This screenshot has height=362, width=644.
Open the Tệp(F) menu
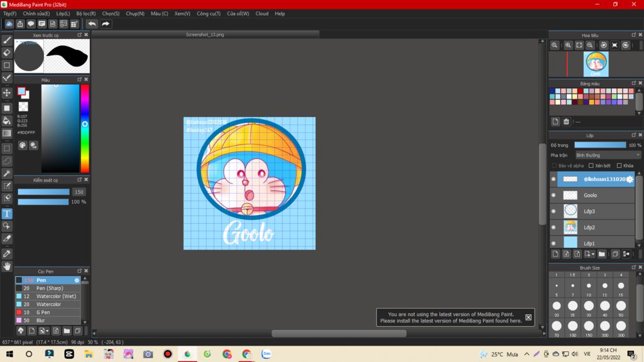pyautogui.click(x=9, y=14)
